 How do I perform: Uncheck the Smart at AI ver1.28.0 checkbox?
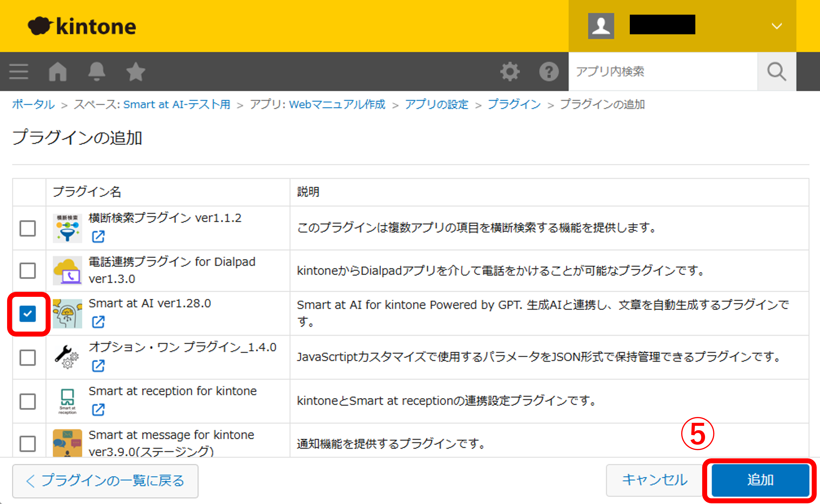coord(28,314)
